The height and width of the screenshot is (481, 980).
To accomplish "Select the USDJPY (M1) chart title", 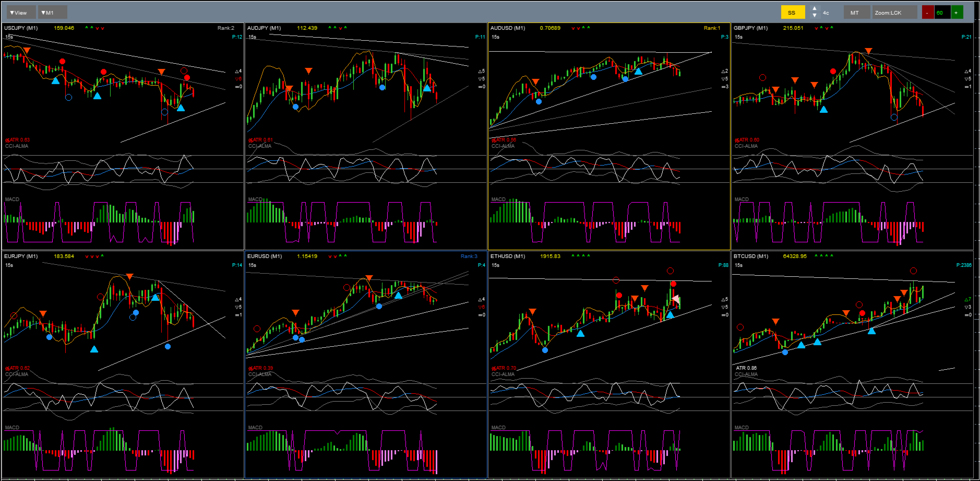I will [21, 28].
